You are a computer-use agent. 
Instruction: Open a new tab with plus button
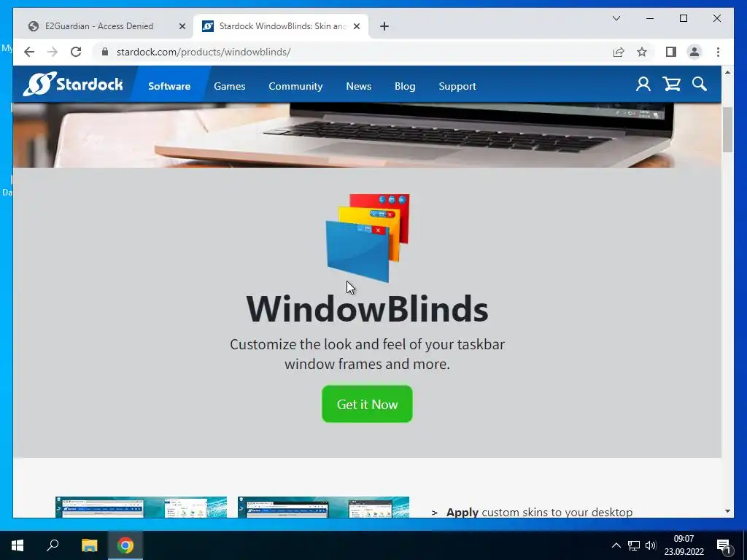coord(384,26)
